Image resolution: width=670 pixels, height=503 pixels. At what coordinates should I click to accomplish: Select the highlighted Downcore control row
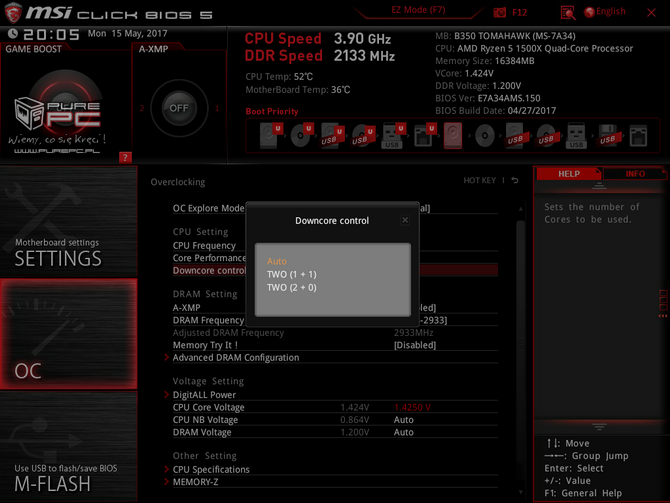tap(335, 270)
